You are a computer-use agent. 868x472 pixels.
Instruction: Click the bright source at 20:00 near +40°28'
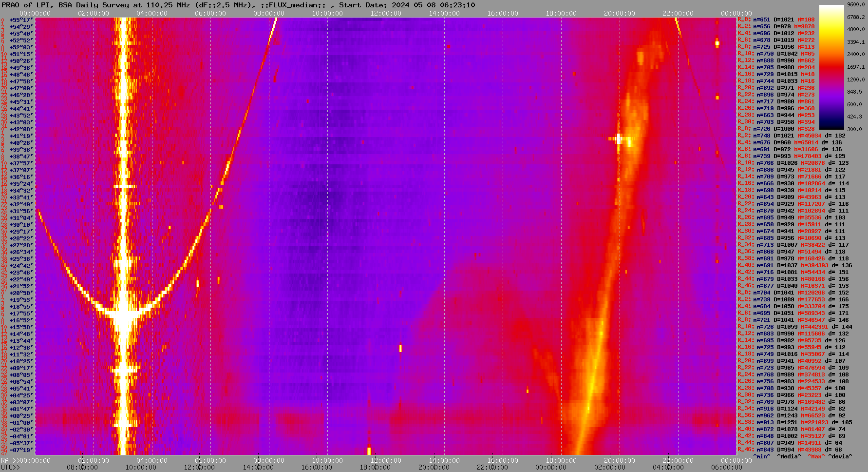tap(619, 139)
